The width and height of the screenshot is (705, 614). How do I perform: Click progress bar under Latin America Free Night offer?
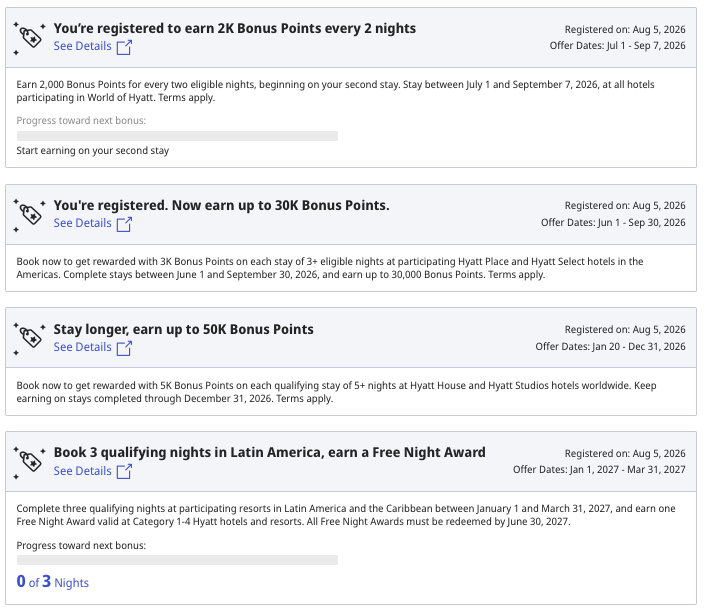coord(177,560)
